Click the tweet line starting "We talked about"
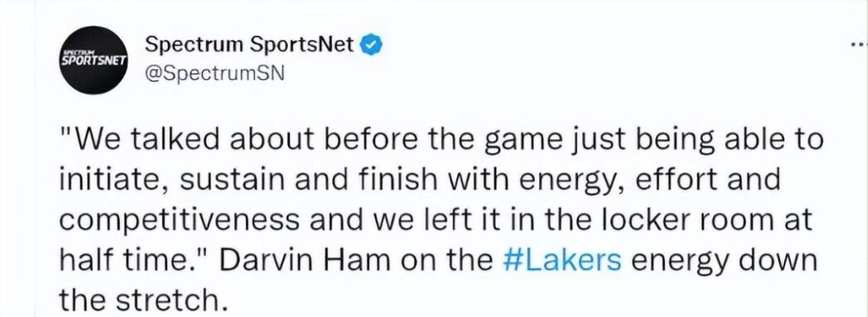The image size is (868, 317). 441,141
